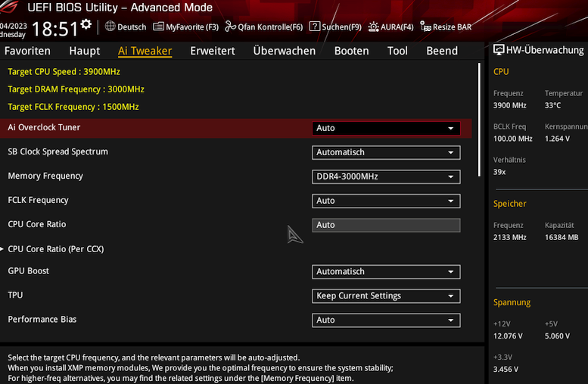Viewport: 588px width, 384px height.
Task: Click the HW-Überwachung monitor icon
Action: coord(499,49)
